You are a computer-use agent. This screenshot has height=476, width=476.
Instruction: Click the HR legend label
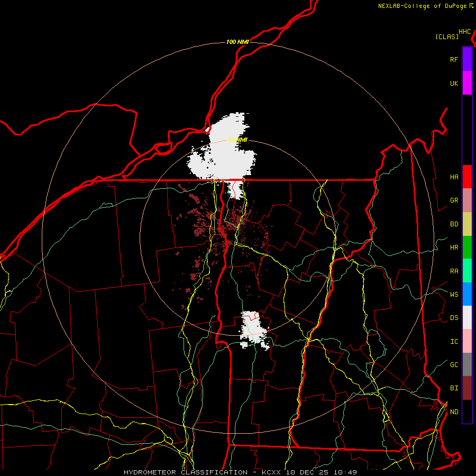point(454,248)
